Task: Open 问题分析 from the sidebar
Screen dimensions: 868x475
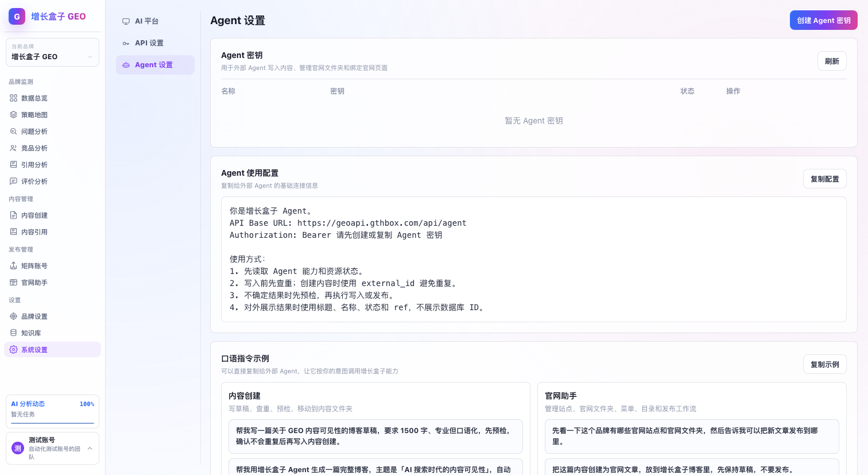Action: click(x=52, y=132)
